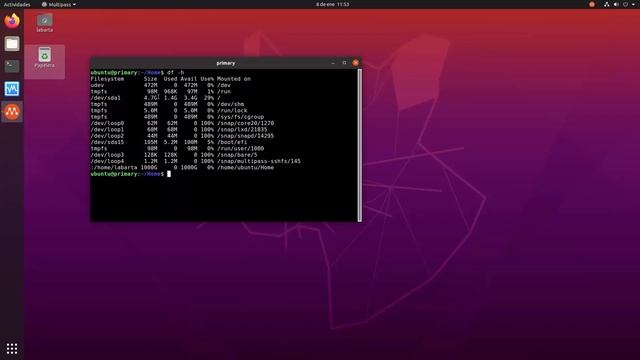640x360 pixels.
Task: Click '/snap/snapd/14295' mount point
Action: (x=246, y=136)
